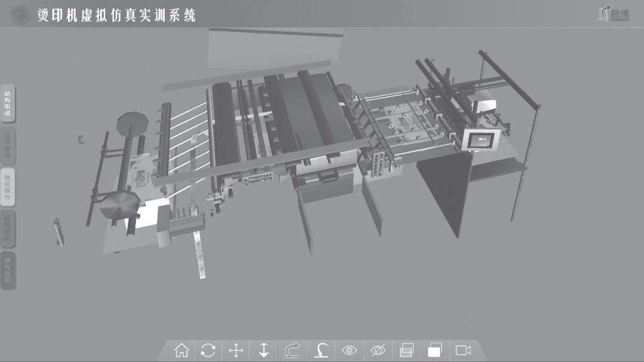Click the outlined overlapping squares icon
This screenshot has height=362, width=644.
[x=406, y=351]
